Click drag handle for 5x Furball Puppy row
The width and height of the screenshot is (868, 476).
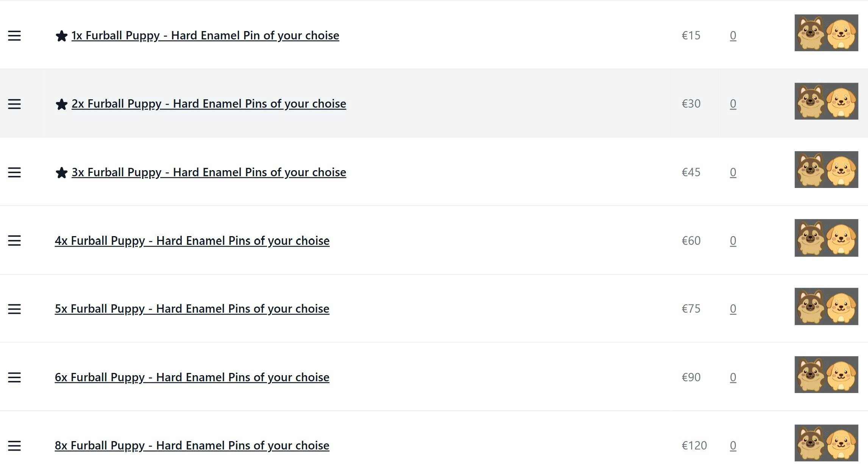pyautogui.click(x=14, y=309)
